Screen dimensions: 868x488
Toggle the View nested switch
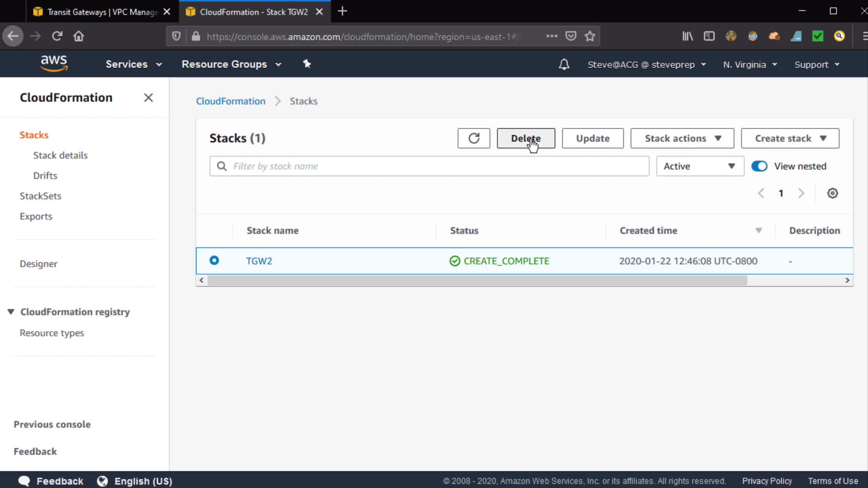pos(759,166)
